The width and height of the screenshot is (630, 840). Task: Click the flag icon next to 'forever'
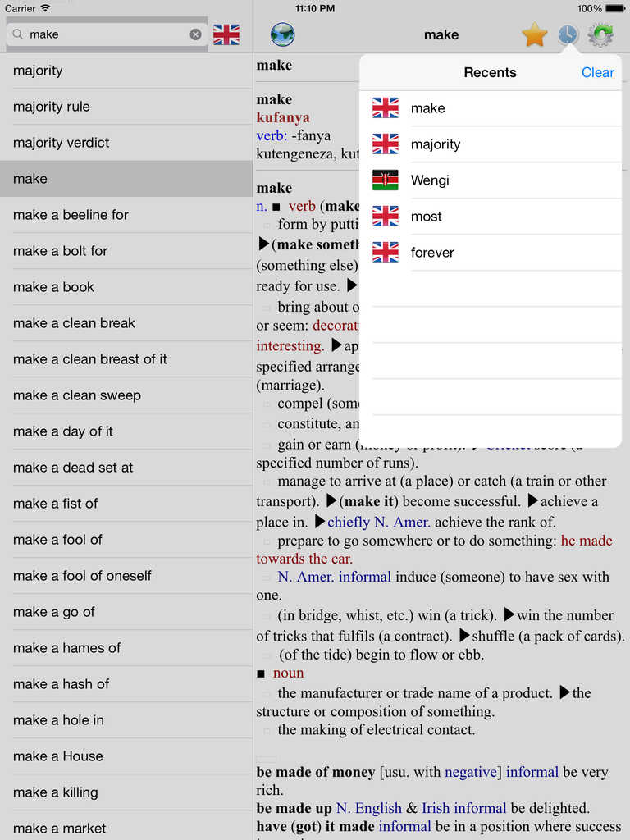[385, 252]
